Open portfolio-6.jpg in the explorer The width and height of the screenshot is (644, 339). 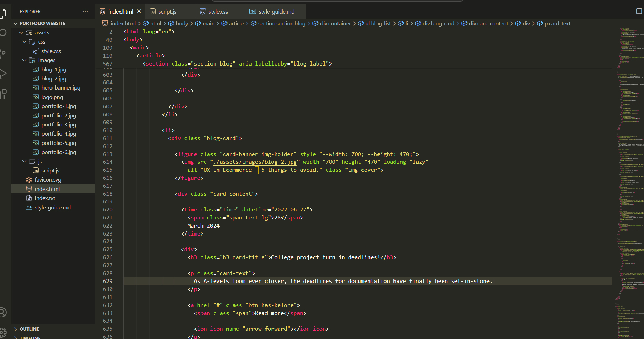pyautogui.click(x=53, y=152)
